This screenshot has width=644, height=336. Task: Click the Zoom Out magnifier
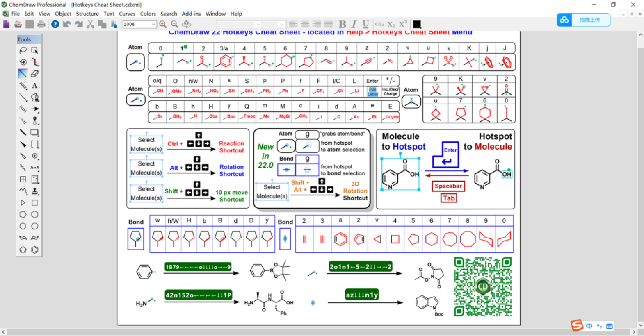[x=175, y=24]
